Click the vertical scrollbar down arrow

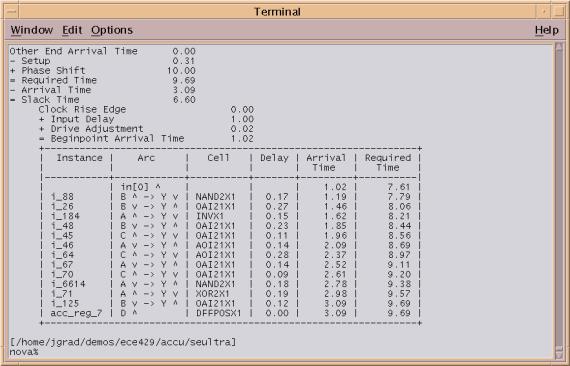559,354
